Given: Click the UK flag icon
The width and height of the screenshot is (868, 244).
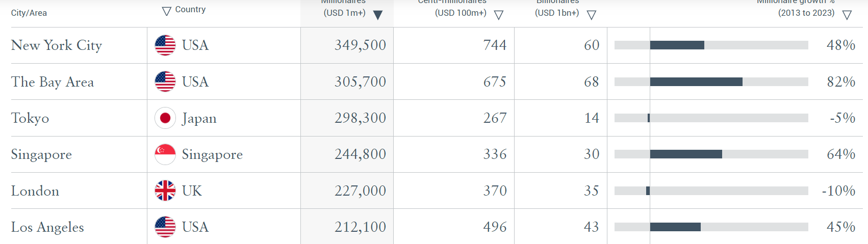Looking at the screenshot, I should pos(165,191).
